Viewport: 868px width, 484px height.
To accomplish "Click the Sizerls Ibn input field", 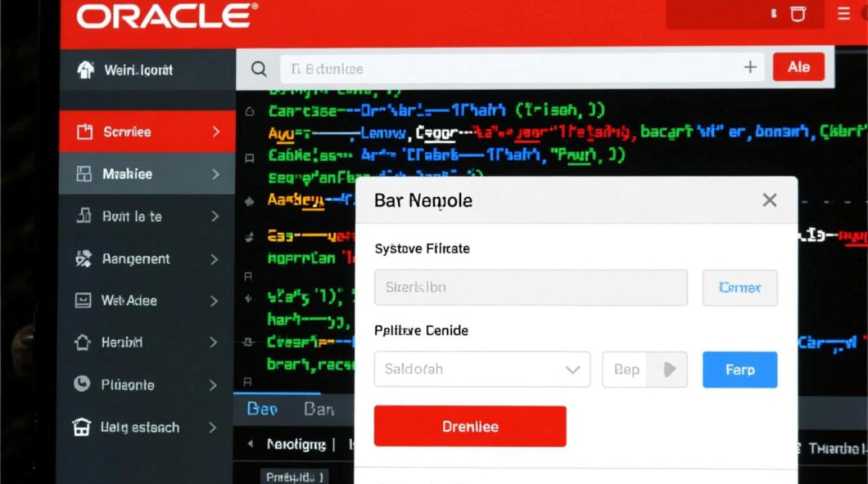I will pos(530,288).
